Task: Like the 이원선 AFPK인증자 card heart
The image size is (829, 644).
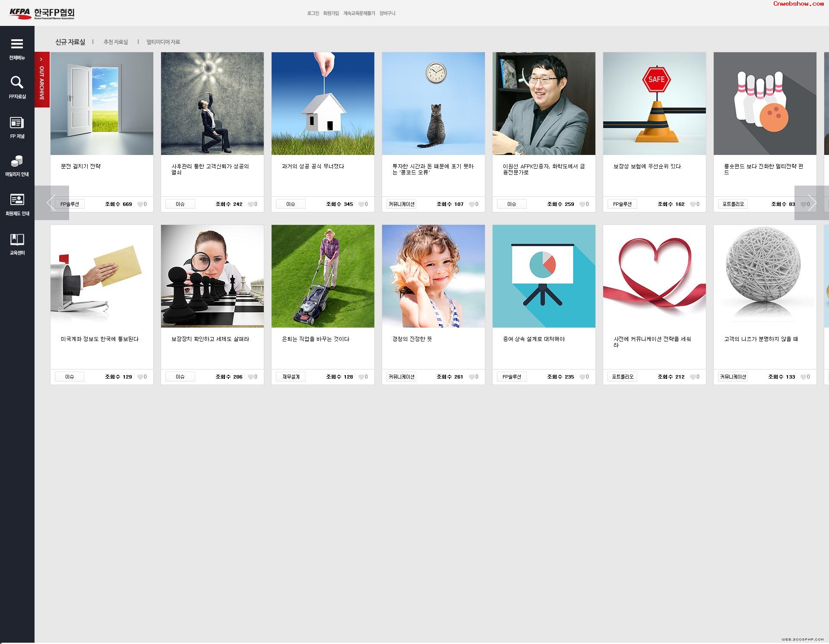Action: 582,204
